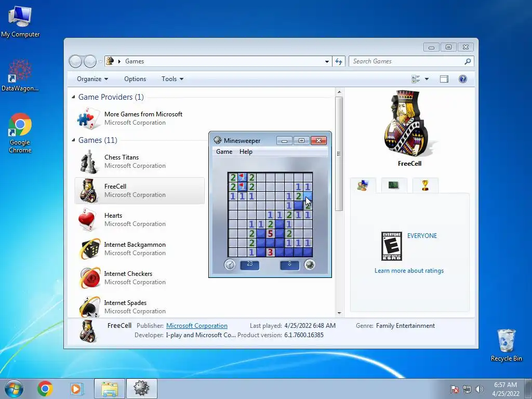Select More Games from Microsoft puzzle icon

pos(88,118)
